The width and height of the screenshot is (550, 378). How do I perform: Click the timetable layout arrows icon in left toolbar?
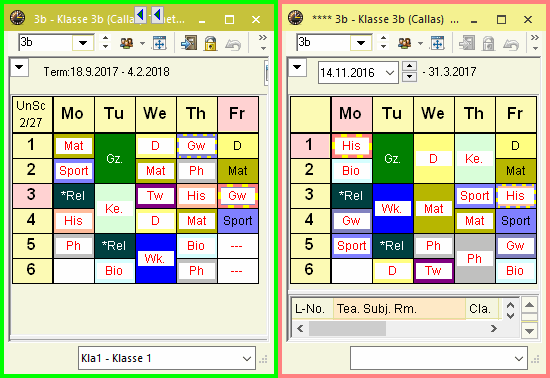160,43
